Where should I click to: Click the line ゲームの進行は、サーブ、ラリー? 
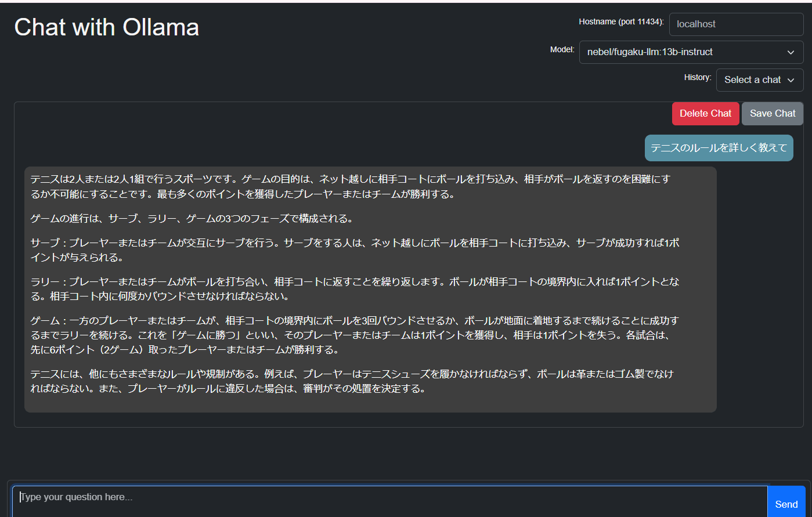(x=192, y=219)
